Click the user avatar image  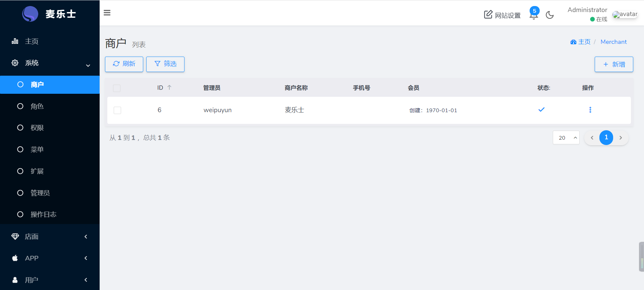coord(625,14)
